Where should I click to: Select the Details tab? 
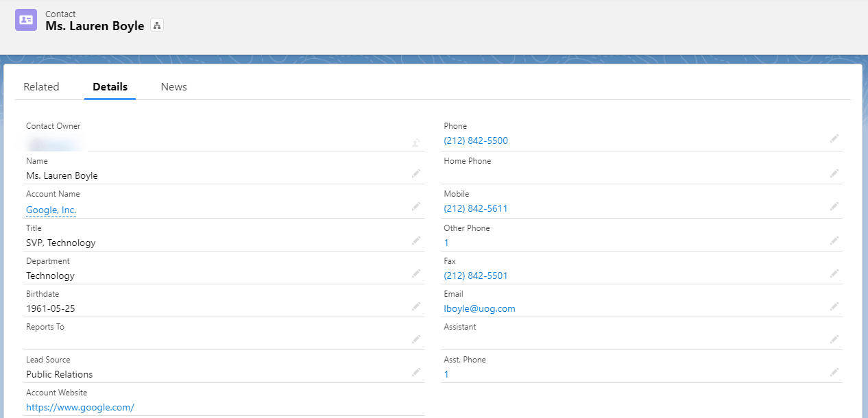pyautogui.click(x=110, y=87)
